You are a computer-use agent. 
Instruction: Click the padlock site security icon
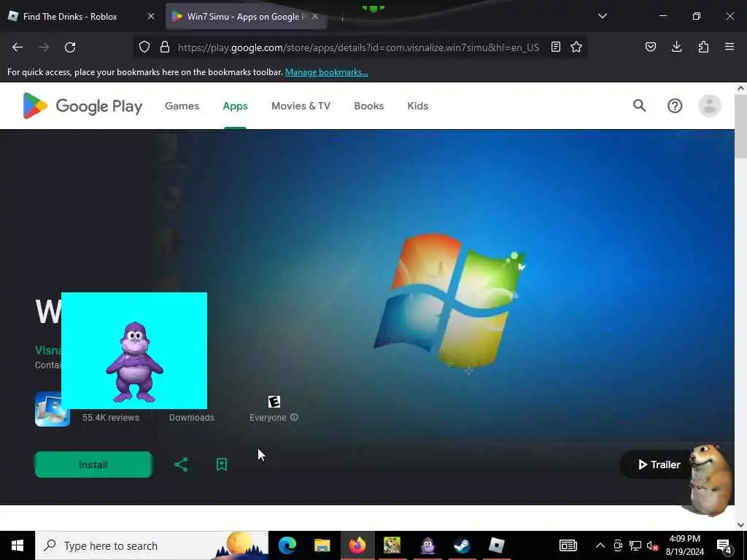(x=165, y=47)
